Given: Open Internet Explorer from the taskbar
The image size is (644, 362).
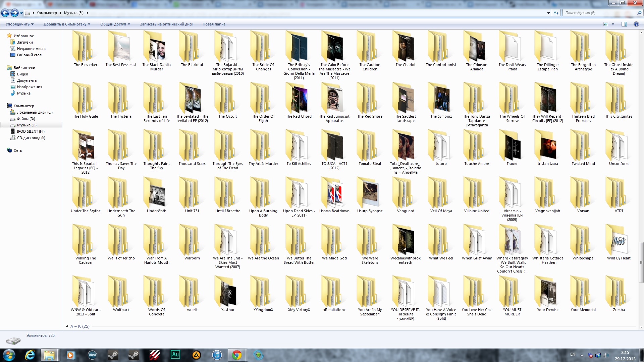Looking at the screenshot, I should click(30, 355).
